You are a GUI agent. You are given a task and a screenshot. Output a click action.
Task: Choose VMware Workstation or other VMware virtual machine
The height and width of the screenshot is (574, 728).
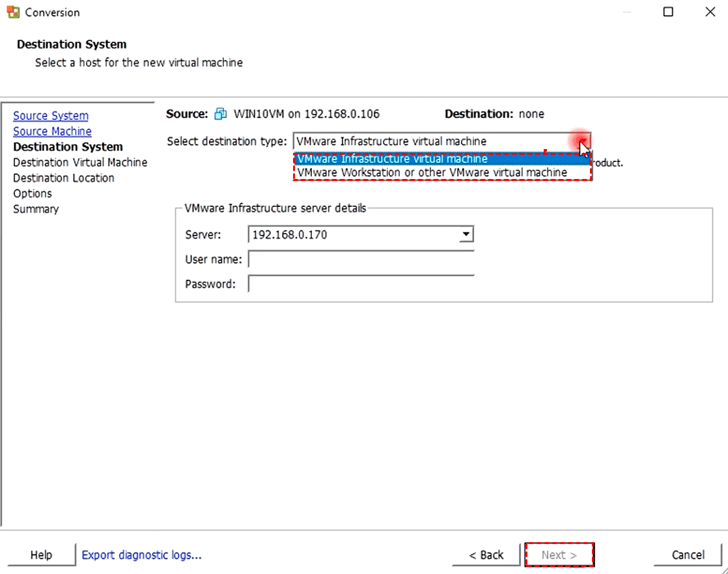tap(442, 172)
